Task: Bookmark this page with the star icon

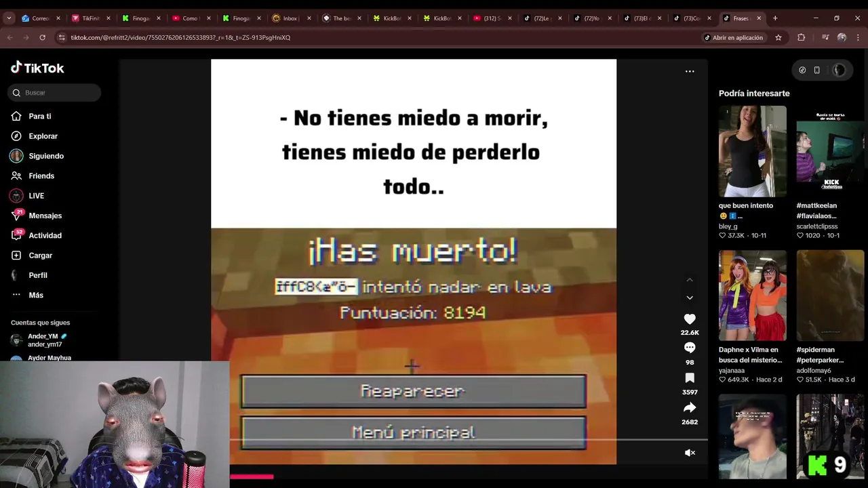Action: coord(778,37)
